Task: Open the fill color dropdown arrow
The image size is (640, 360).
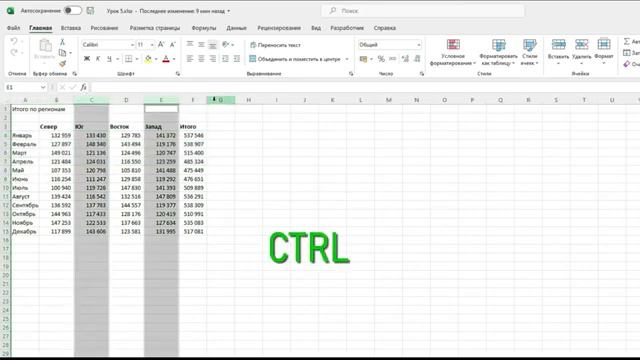Action: pyautogui.click(x=156, y=59)
